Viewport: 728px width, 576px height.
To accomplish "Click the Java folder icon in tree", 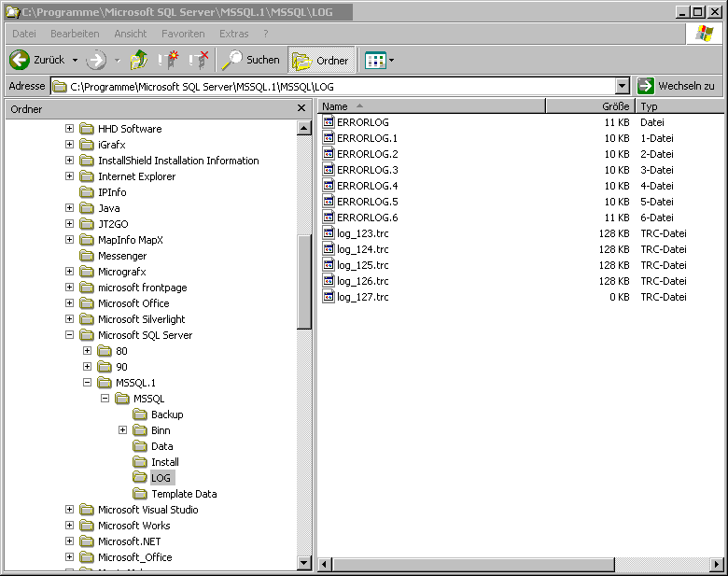I will click(x=87, y=208).
